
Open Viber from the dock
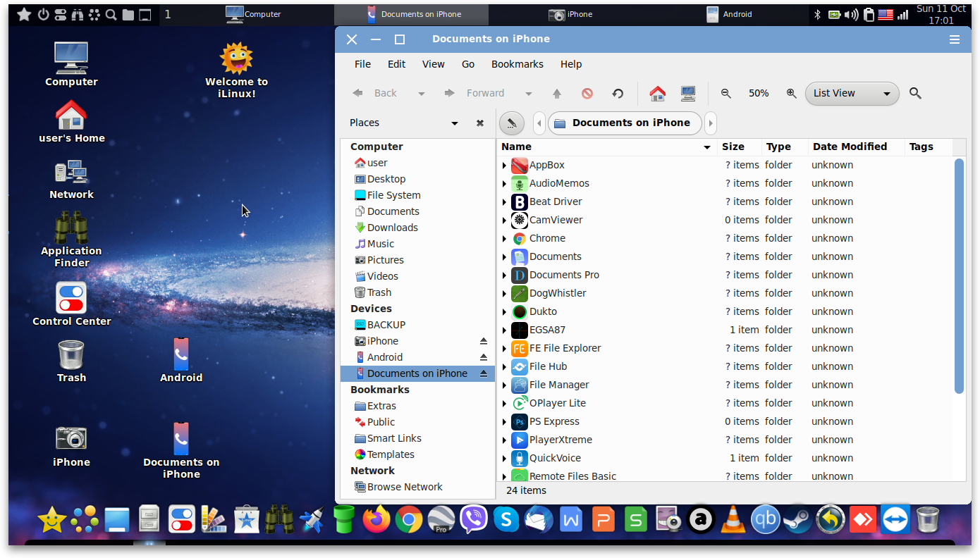click(x=474, y=520)
